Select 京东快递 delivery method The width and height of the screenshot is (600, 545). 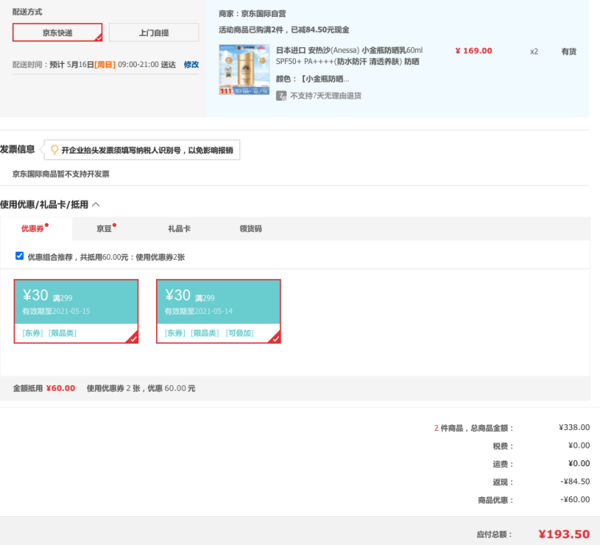point(57,33)
